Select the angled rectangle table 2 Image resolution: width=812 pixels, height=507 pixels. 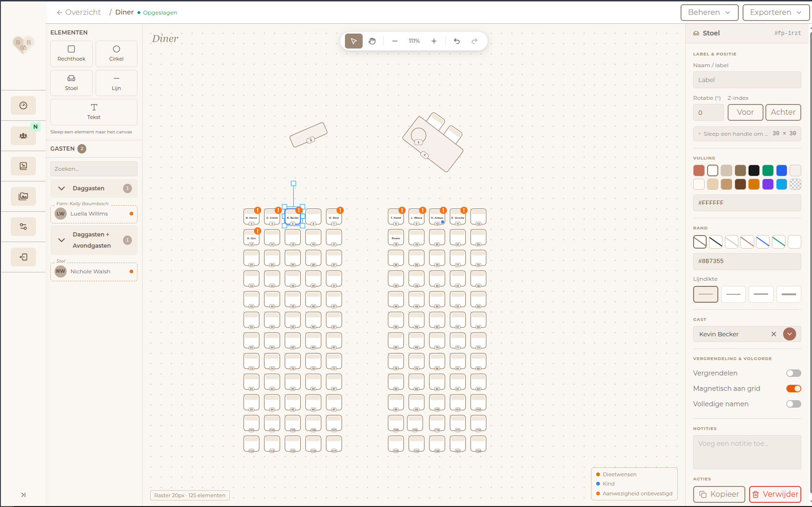(309, 135)
